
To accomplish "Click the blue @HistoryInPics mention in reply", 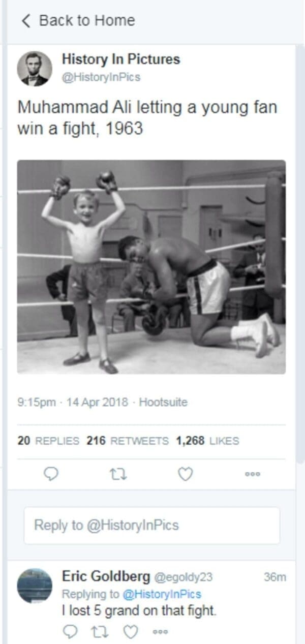I will [x=163, y=594].
